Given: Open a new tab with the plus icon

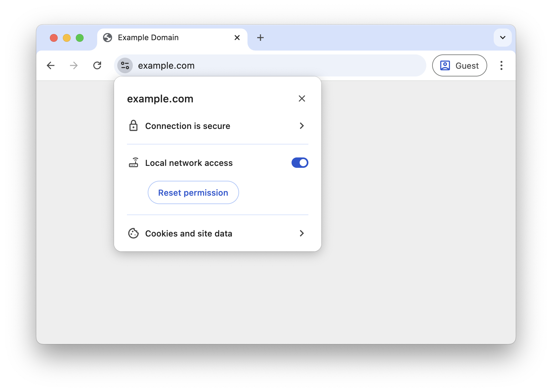Looking at the screenshot, I should [260, 38].
